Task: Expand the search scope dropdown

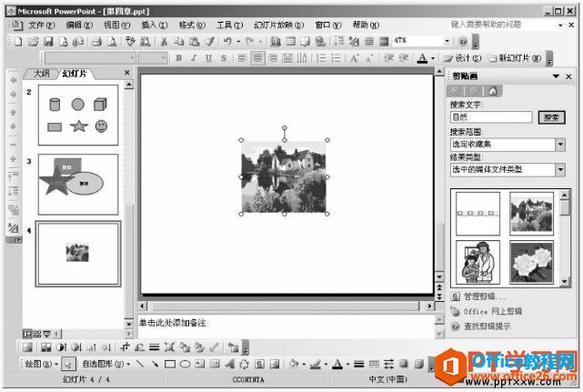Action: coord(560,145)
